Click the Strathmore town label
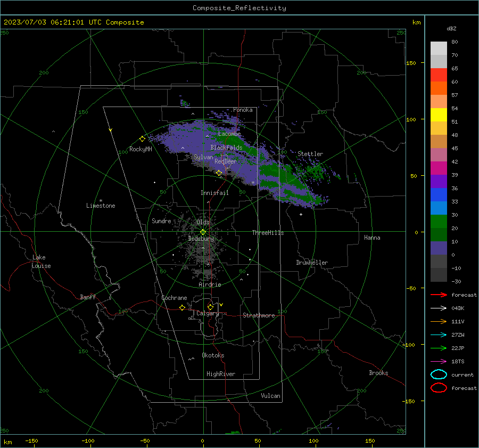 pos(259,315)
